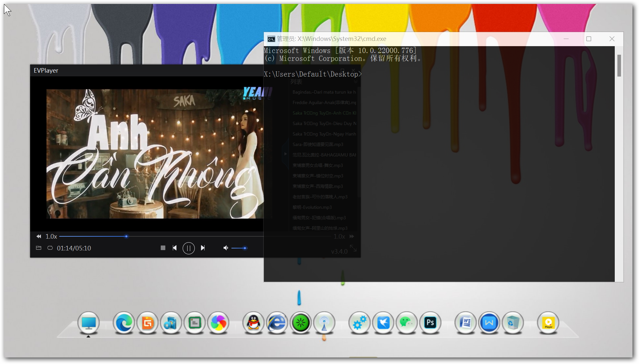This screenshot has height=364, width=639.
Task: Open the green asterisk circle app in the dock
Action: click(x=301, y=323)
